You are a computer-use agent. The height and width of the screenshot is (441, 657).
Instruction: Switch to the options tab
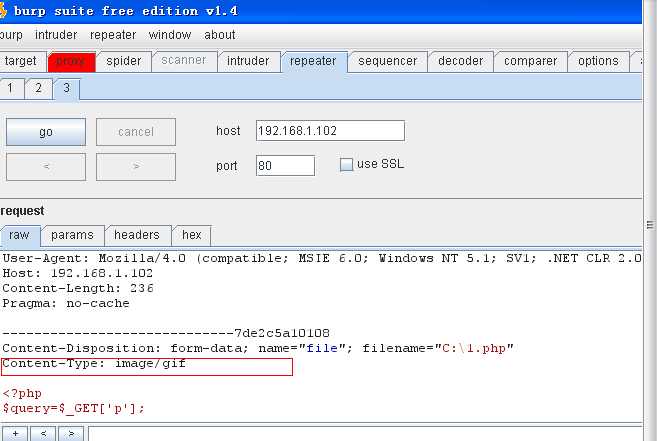coord(598,61)
